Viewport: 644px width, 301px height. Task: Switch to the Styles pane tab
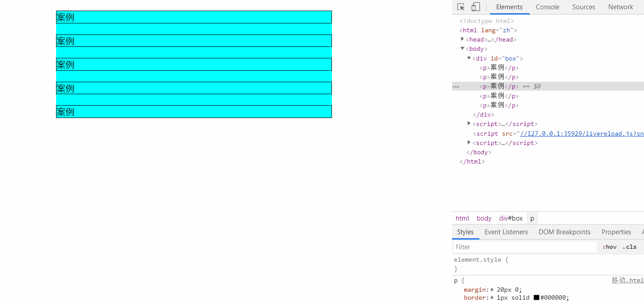(465, 232)
